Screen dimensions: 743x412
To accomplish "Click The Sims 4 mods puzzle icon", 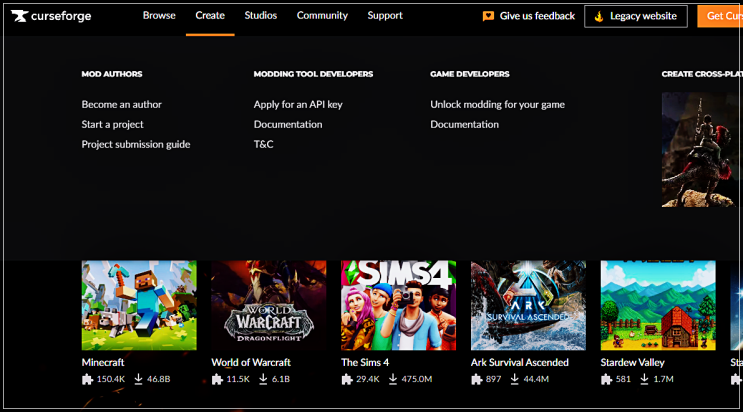I will (347, 379).
